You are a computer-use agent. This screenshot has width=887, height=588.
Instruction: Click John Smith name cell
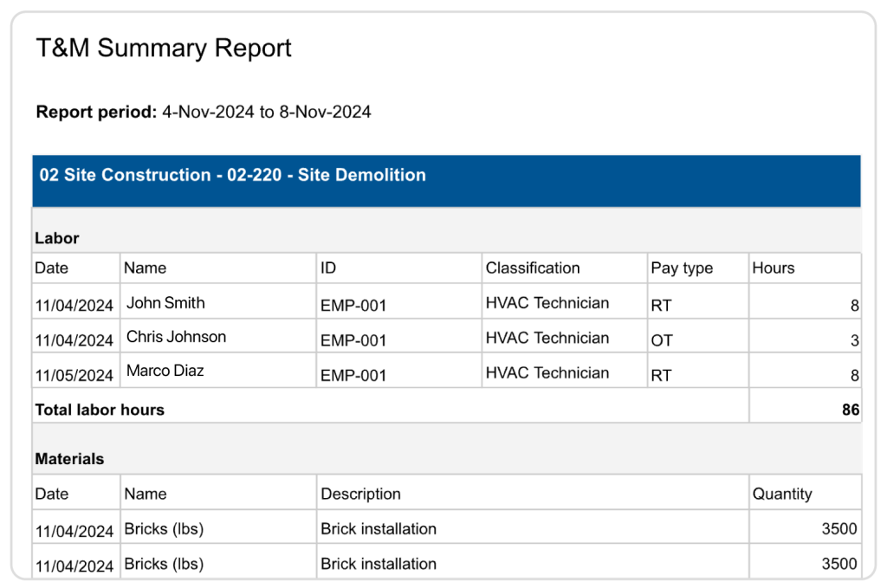[x=165, y=303]
